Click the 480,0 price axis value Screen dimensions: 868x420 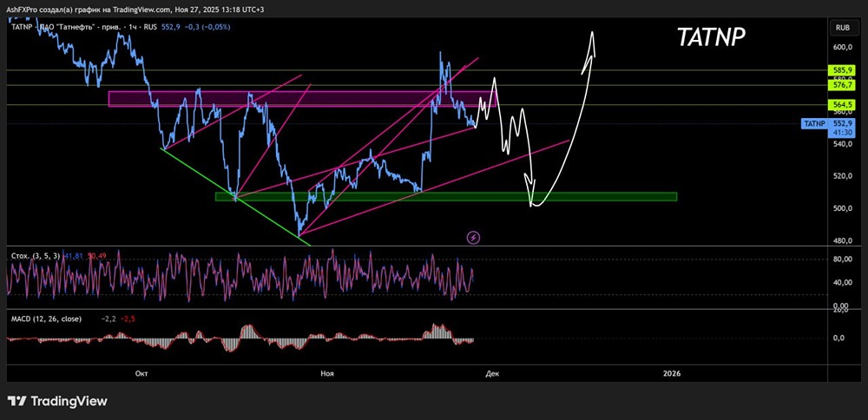[843, 241]
